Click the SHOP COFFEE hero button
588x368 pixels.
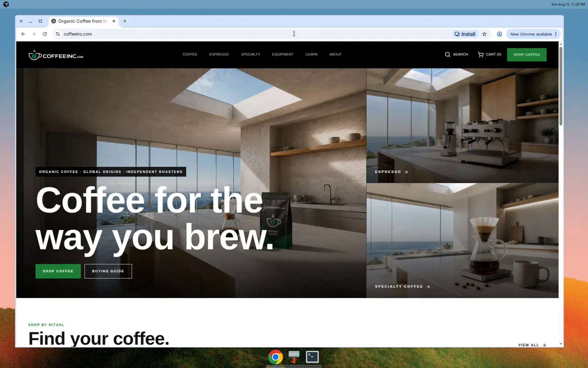click(58, 271)
